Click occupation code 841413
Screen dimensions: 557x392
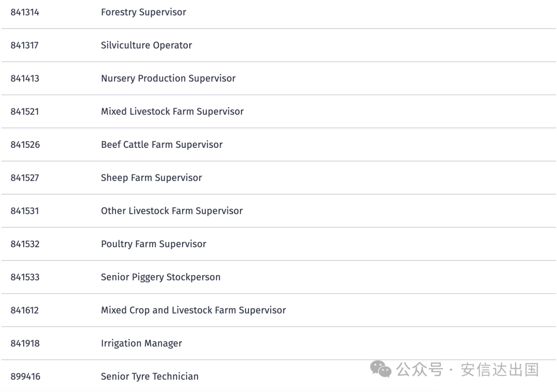point(25,78)
